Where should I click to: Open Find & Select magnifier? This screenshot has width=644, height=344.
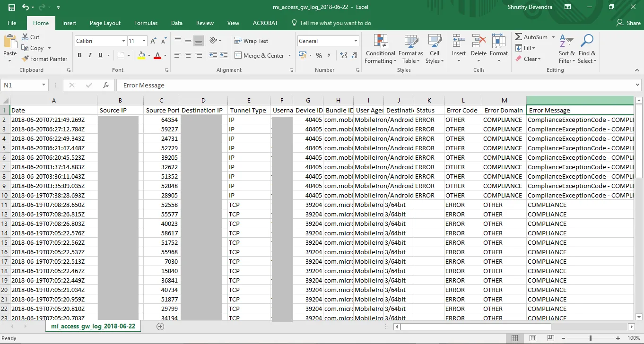[x=587, y=49]
